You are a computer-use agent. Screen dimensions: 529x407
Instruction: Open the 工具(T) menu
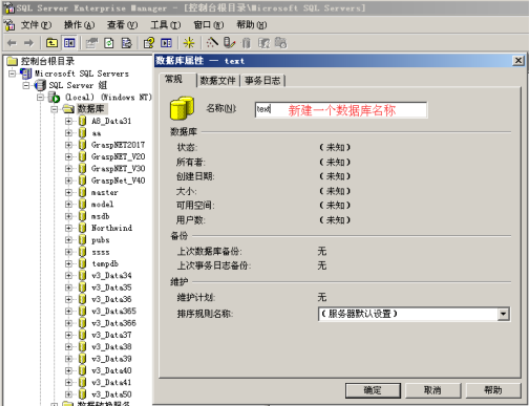(166, 25)
